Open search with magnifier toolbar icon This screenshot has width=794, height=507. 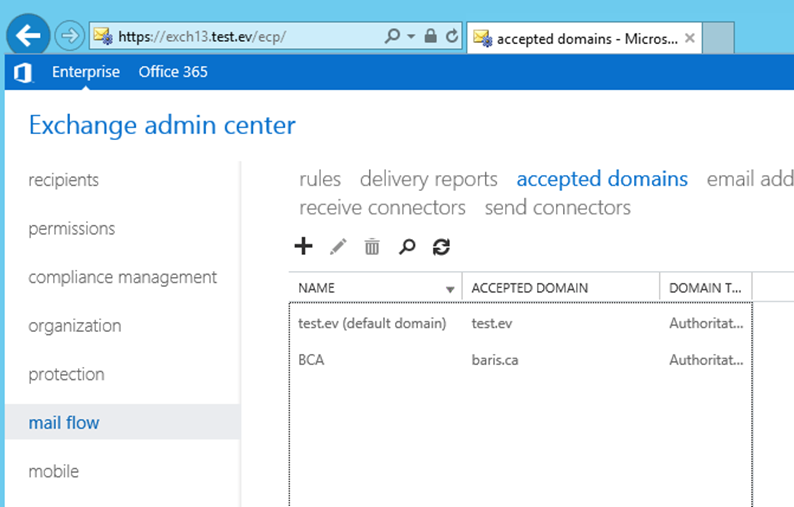(x=407, y=247)
